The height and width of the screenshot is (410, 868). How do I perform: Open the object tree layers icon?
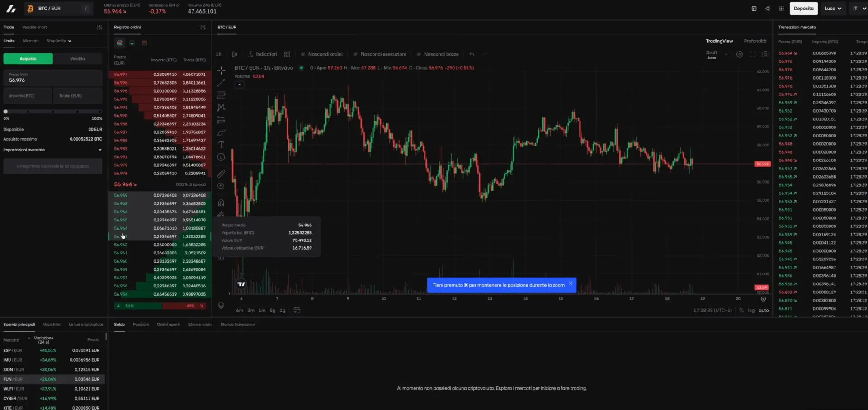point(221,305)
